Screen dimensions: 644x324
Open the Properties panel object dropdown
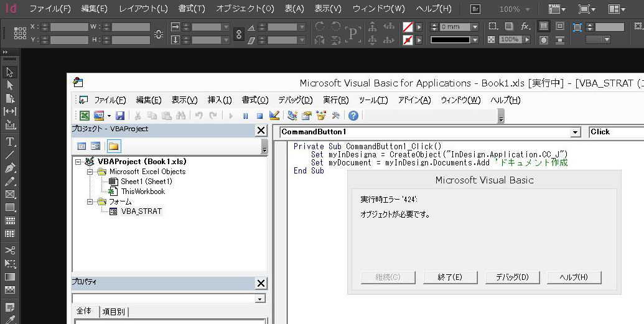pos(259,299)
